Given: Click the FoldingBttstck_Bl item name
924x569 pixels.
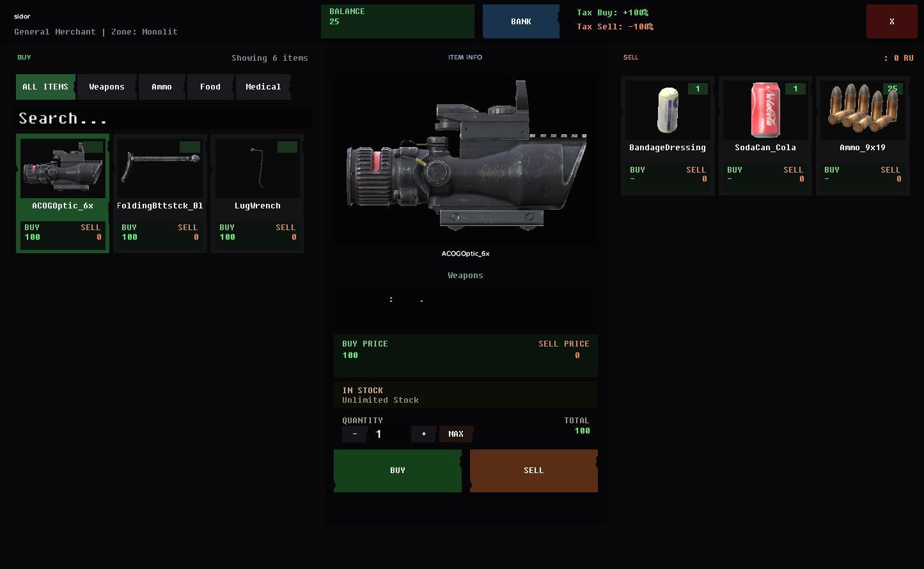Looking at the screenshot, I should click(x=160, y=206).
